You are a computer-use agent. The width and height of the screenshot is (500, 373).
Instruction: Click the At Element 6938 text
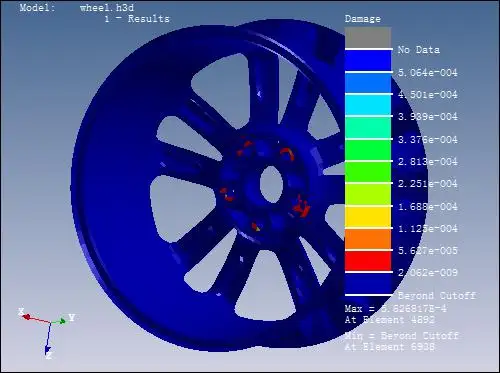pyautogui.click(x=390, y=347)
